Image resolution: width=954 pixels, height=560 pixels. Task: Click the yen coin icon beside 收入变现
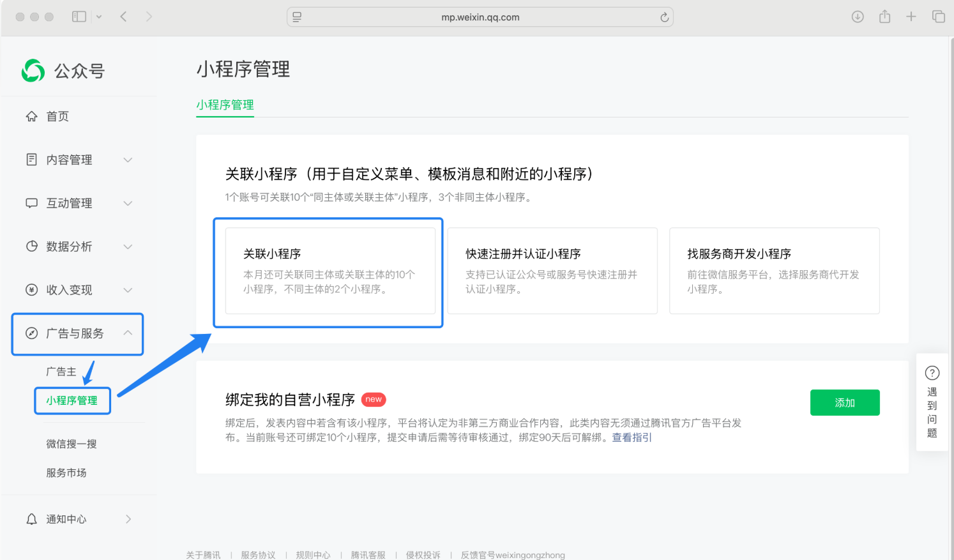31,290
